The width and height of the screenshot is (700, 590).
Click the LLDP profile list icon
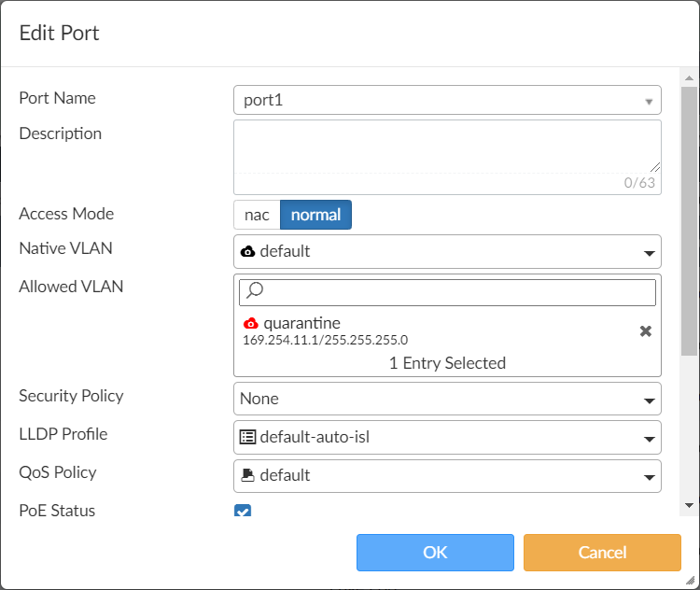point(248,436)
